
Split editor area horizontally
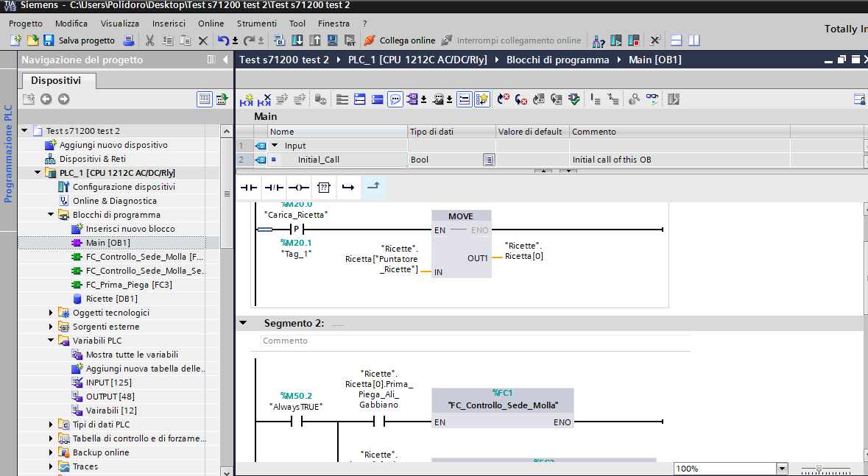tap(676, 40)
